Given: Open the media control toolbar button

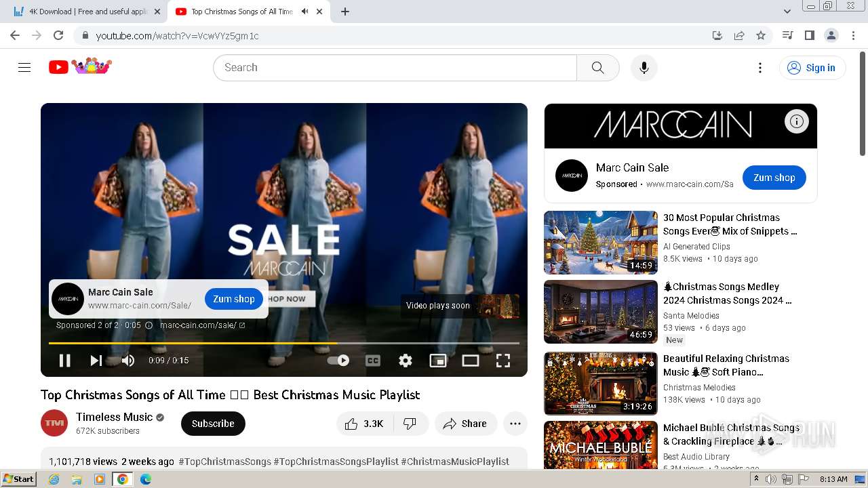Looking at the screenshot, I should click(787, 35).
